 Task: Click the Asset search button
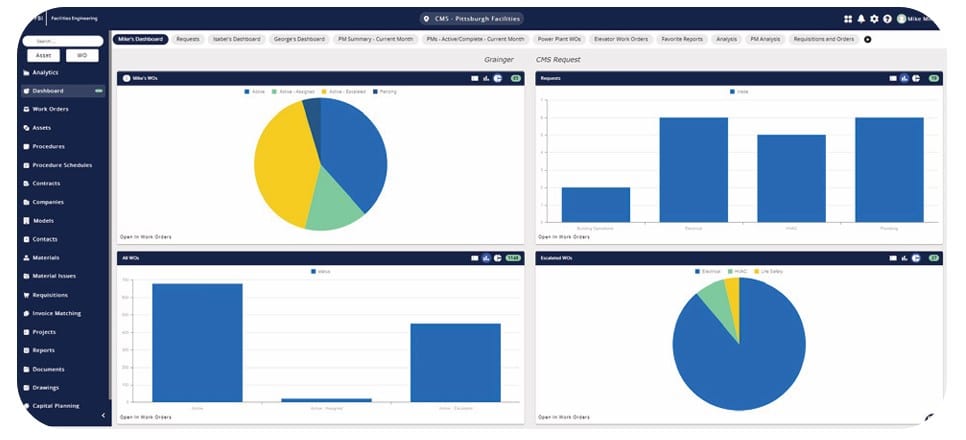click(44, 56)
